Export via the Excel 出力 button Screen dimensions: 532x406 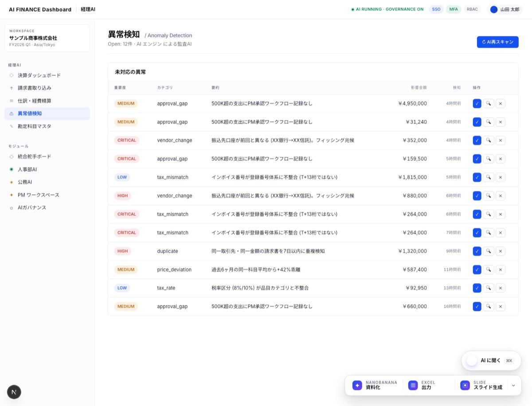[x=428, y=385]
